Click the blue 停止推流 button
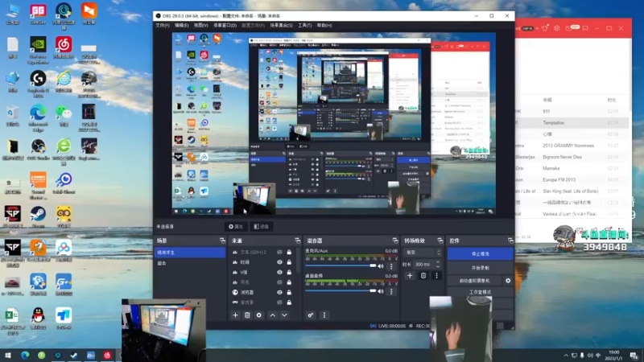This screenshot has width=644, height=362. [480, 254]
